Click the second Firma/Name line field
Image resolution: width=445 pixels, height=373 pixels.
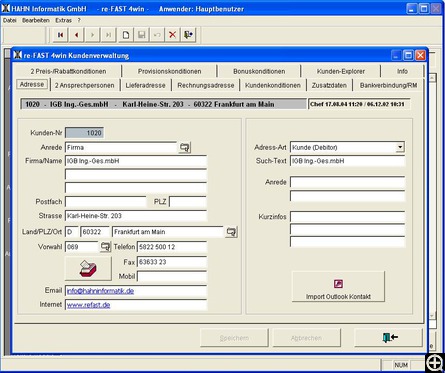coord(136,174)
